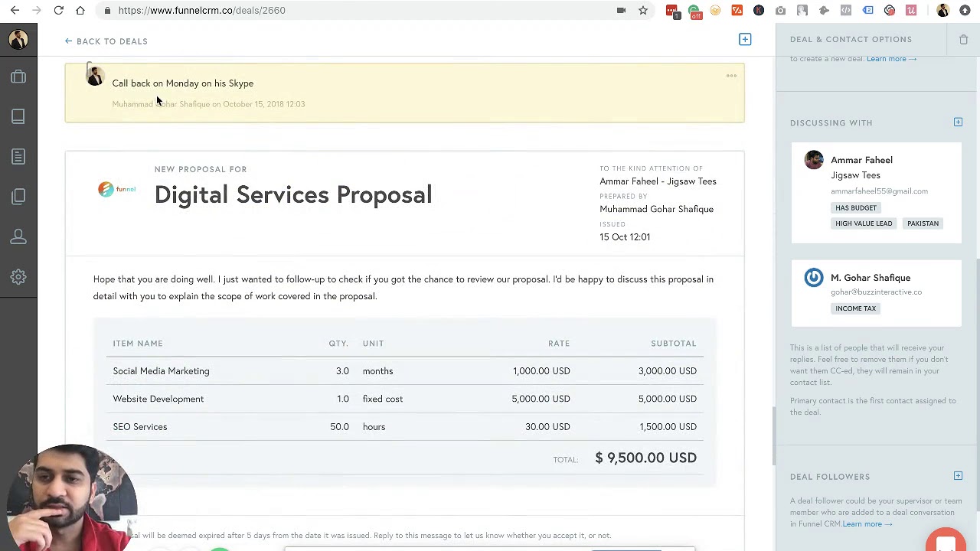This screenshot has height=551, width=980.
Task: Click the INCOME TAX tag
Action: point(856,308)
